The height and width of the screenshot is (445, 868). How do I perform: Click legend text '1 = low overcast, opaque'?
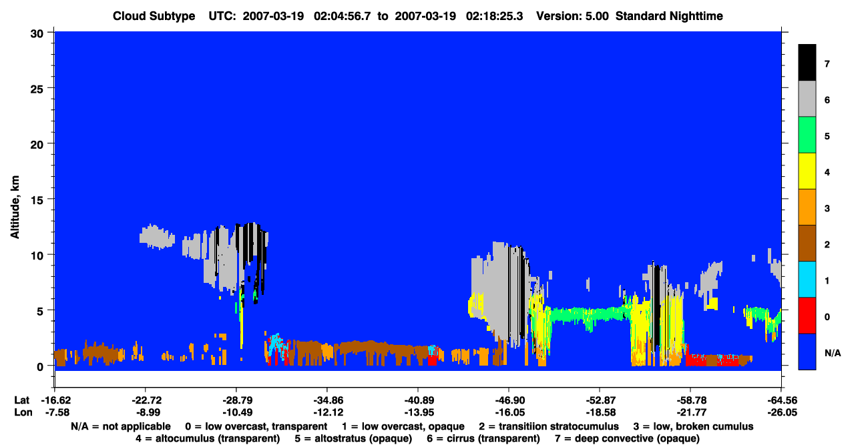click(x=403, y=426)
